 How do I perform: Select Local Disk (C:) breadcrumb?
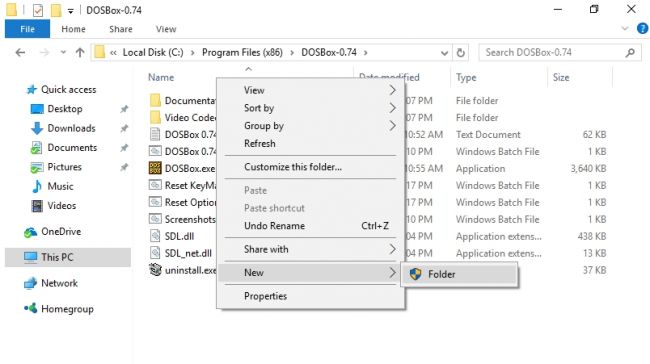(153, 53)
